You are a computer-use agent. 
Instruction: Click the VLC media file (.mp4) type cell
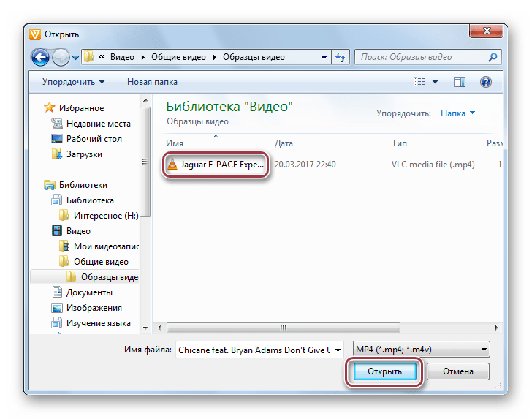[433, 165]
